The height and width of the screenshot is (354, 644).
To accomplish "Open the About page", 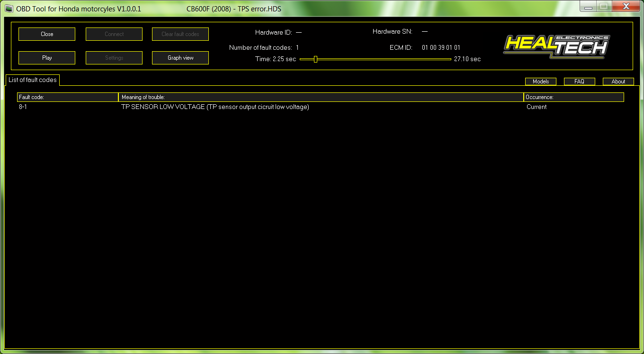I will click(x=618, y=82).
